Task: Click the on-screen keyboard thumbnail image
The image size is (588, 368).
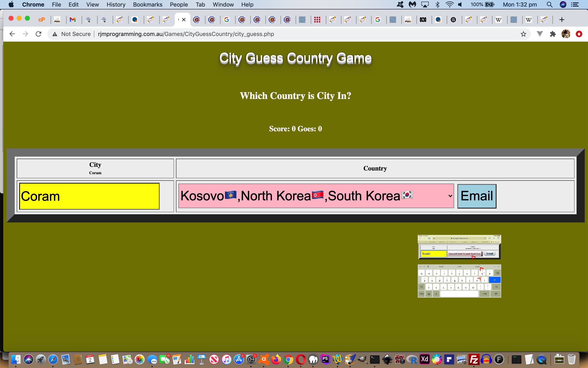Action: (459, 281)
